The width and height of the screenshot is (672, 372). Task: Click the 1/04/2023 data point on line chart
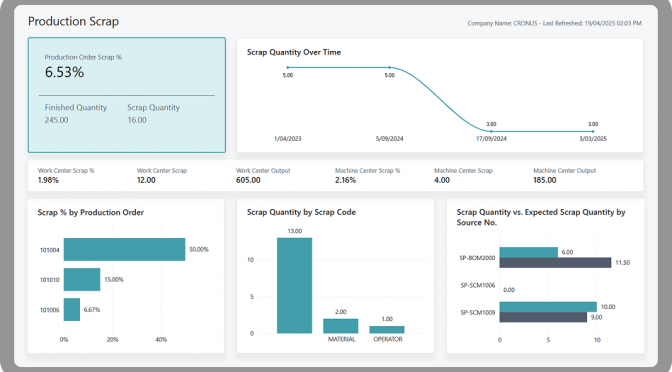pyautogui.click(x=288, y=67)
